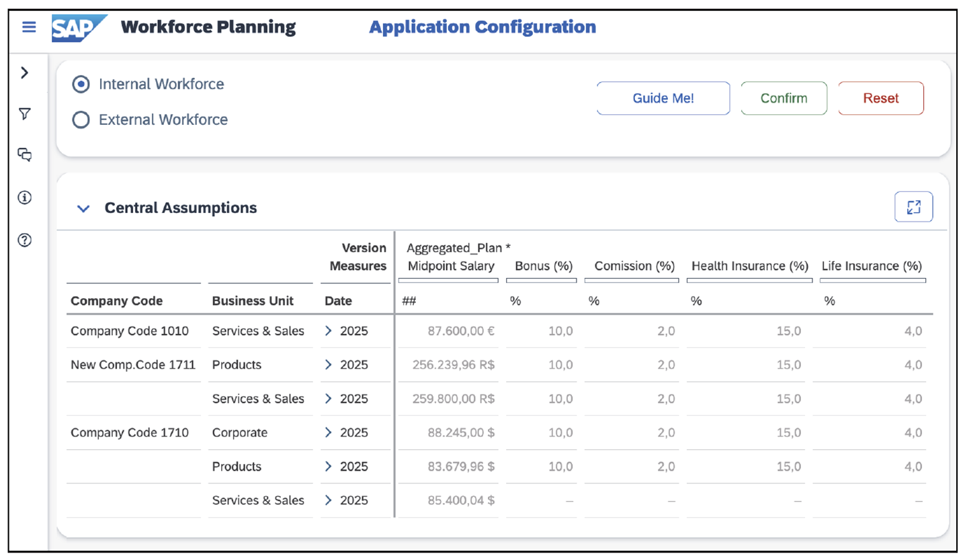Show the information icon in sidebar

(25, 197)
